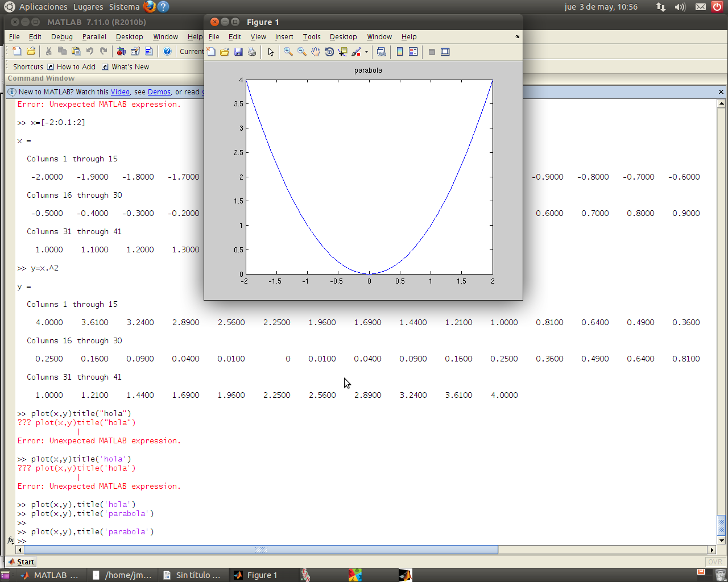Viewport: 728px width, 582px height.
Task: Open Firefox from the top panel
Action: click(x=150, y=7)
